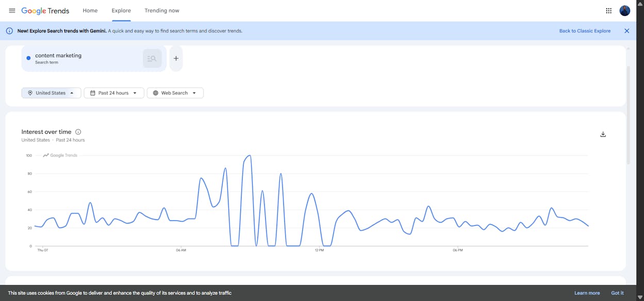The width and height of the screenshot is (644, 301).
Task: Click the Interest over time heading
Action: (x=46, y=132)
